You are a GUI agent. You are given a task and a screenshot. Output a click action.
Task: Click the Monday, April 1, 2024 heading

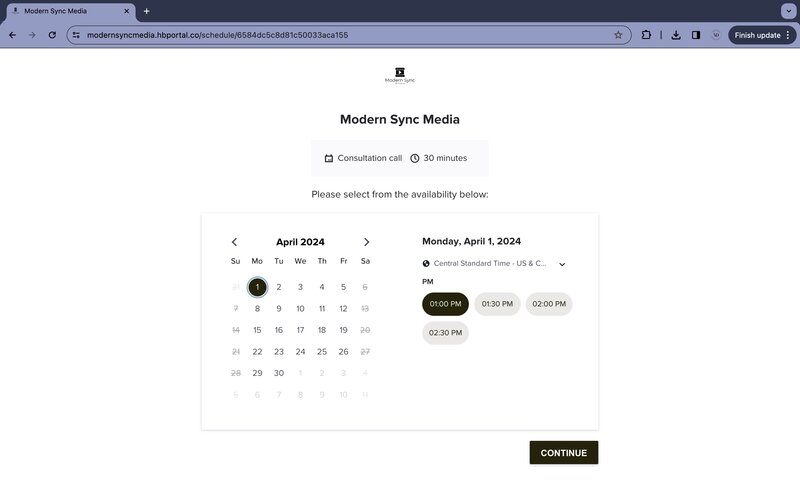coord(471,241)
